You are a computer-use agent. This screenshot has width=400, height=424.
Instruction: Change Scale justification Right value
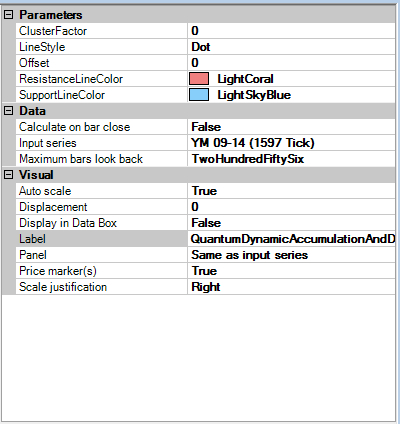point(292,287)
